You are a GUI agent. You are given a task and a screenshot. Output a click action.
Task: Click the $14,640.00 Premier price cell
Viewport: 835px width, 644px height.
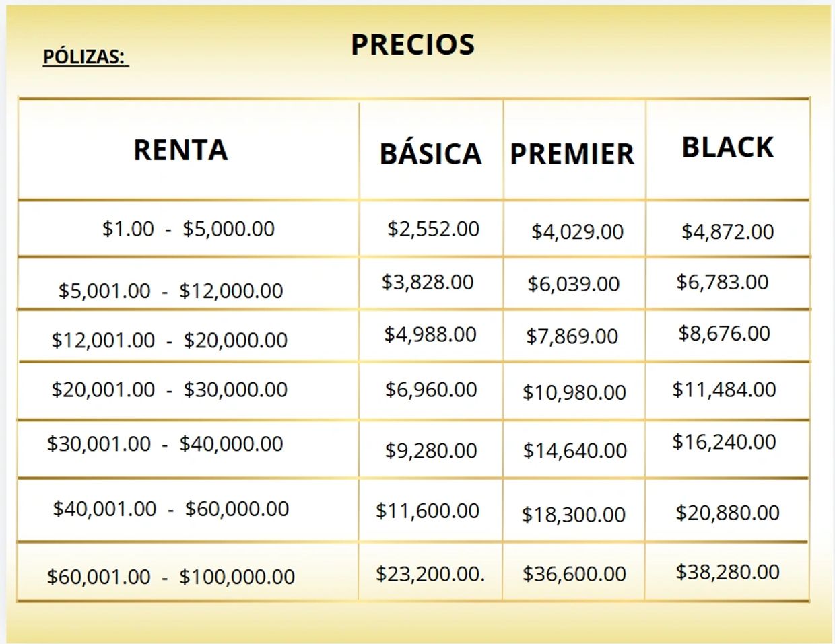pos(575,450)
